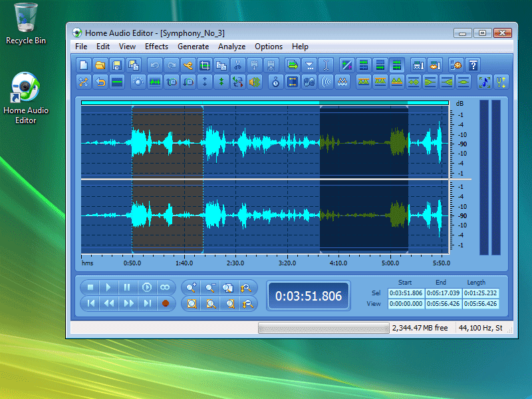Click the Paste clipboard icon

coord(255,65)
